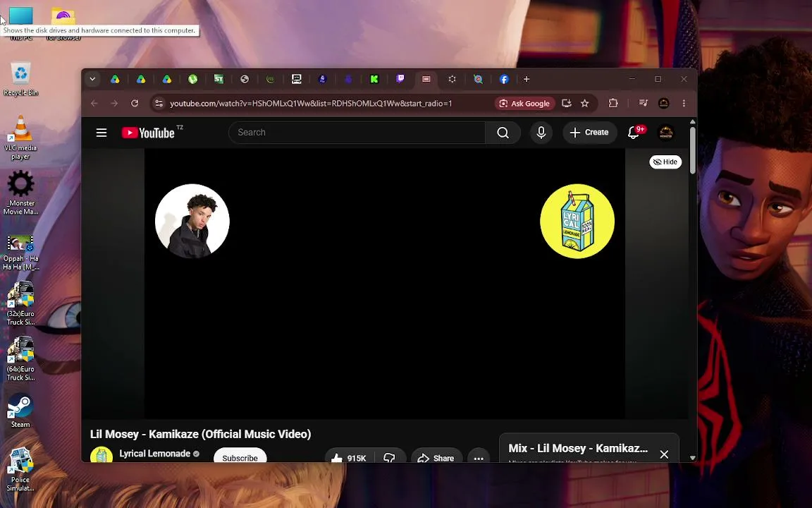The height and width of the screenshot is (508, 812).
Task: Go back in browser history
Action: 94,103
